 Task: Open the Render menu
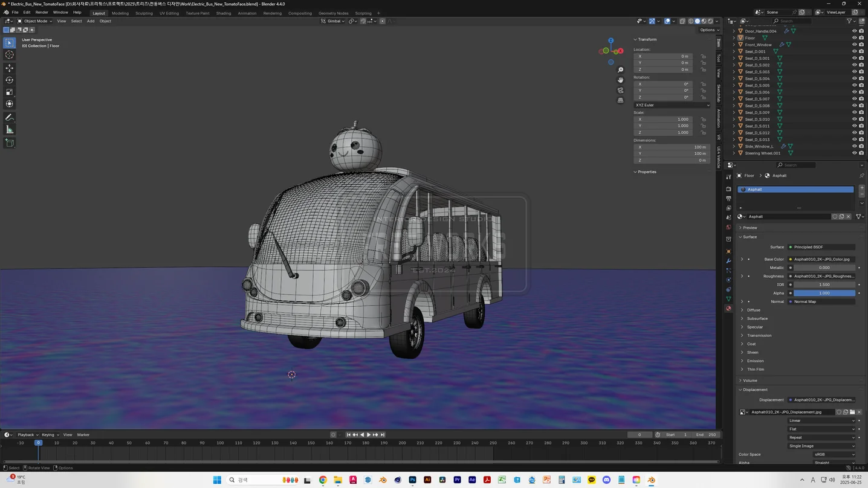coord(42,13)
